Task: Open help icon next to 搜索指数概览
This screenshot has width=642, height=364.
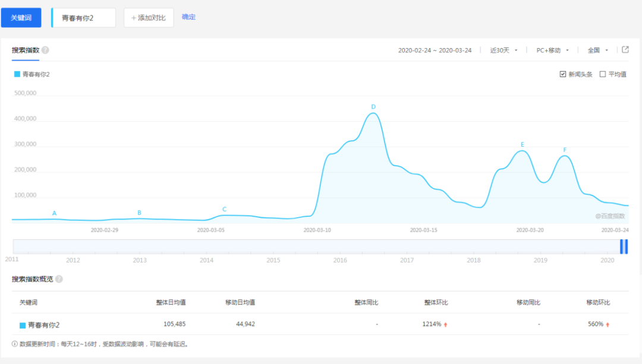Action: (59, 279)
